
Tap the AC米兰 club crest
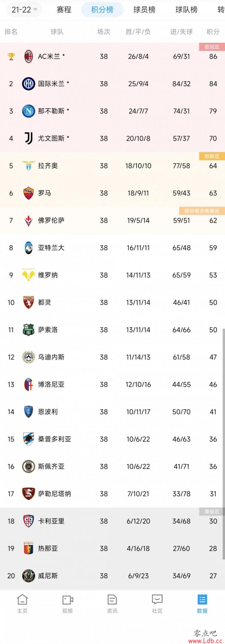tap(28, 56)
